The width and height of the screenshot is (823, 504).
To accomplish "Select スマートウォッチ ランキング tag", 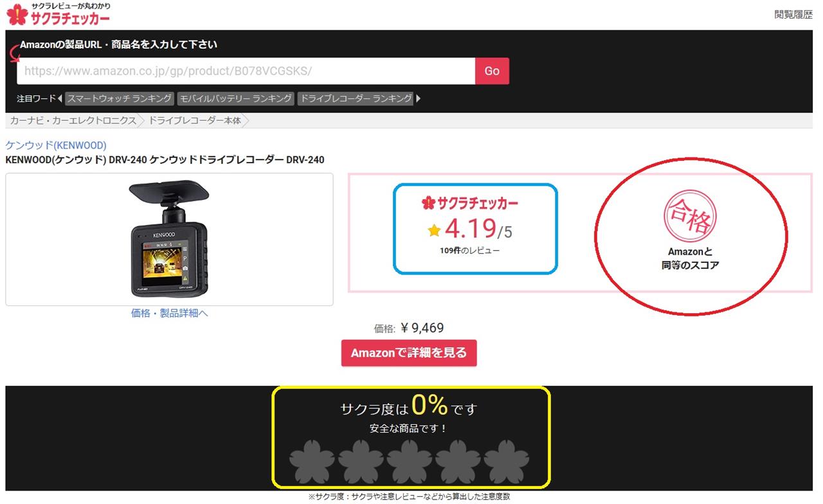I will [120, 98].
